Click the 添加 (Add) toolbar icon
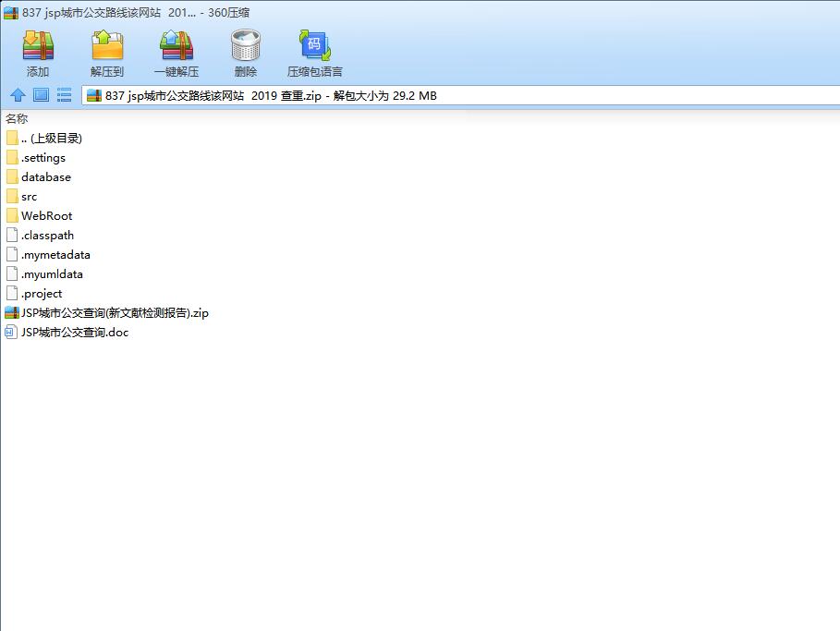The height and width of the screenshot is (631, 840). [x=38, y=45]
